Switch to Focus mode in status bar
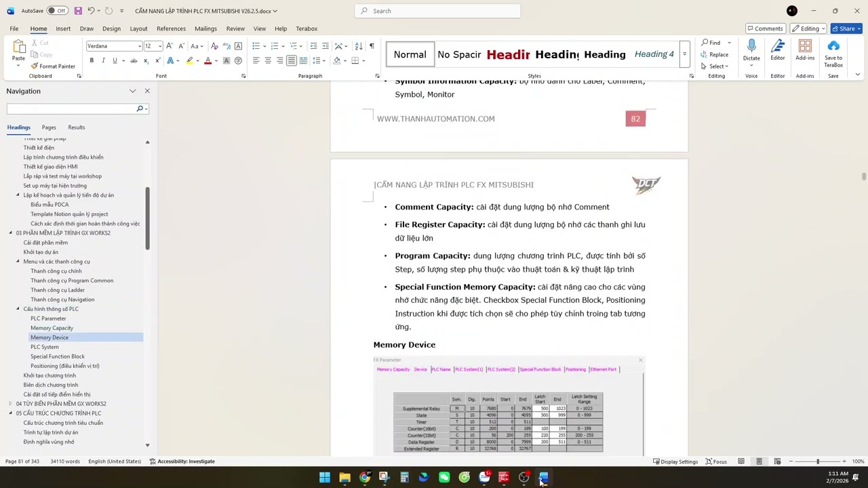868x488 pixels. [716, 462]
